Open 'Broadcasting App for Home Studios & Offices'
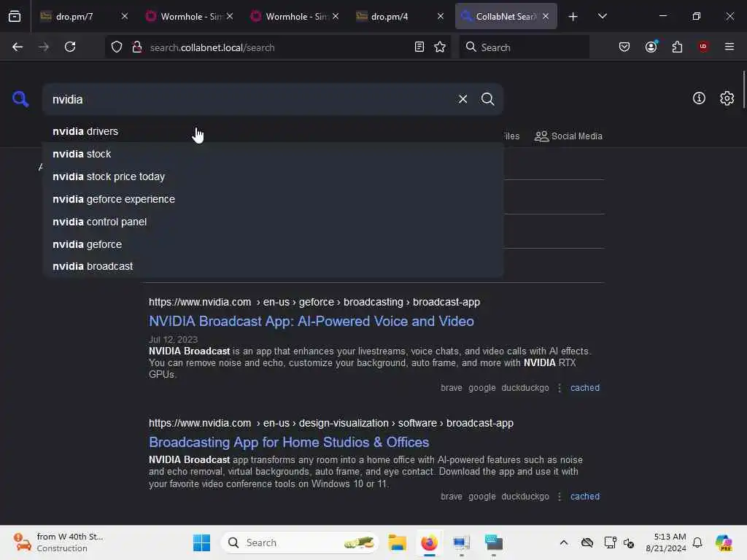Screen dimensions: 747x560 click(289, 443)
